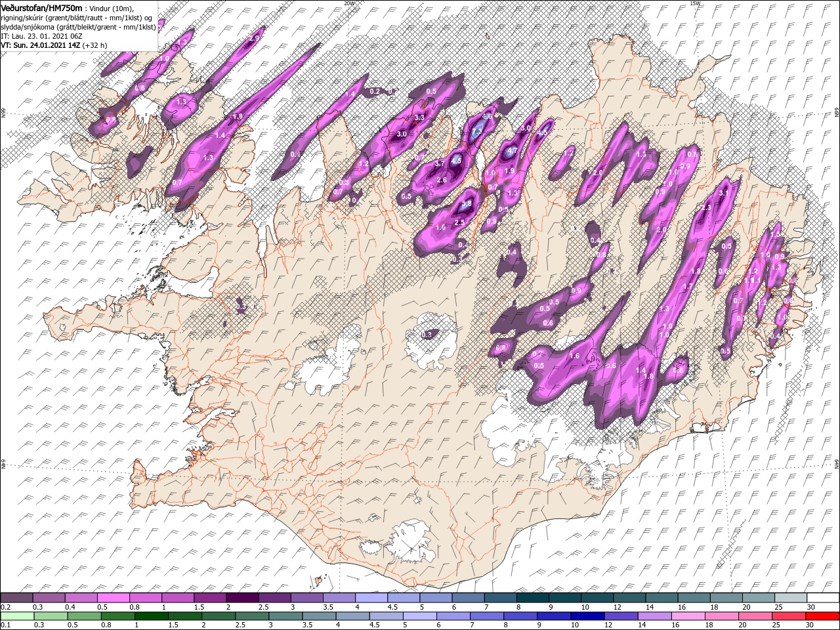This screenshot has height=630, width=840.
Task: Click the 20W longitude label at the top
Action: 348,3
